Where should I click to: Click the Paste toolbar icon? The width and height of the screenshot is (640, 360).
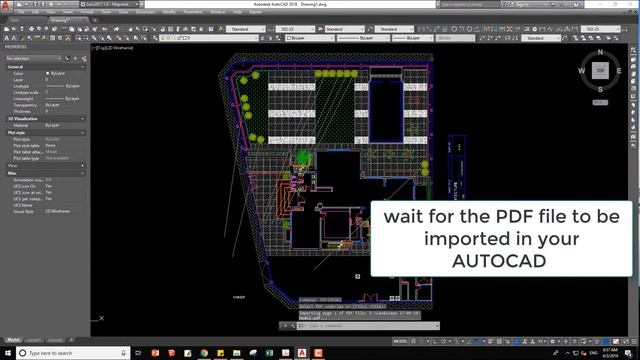(x=80, y=29)
